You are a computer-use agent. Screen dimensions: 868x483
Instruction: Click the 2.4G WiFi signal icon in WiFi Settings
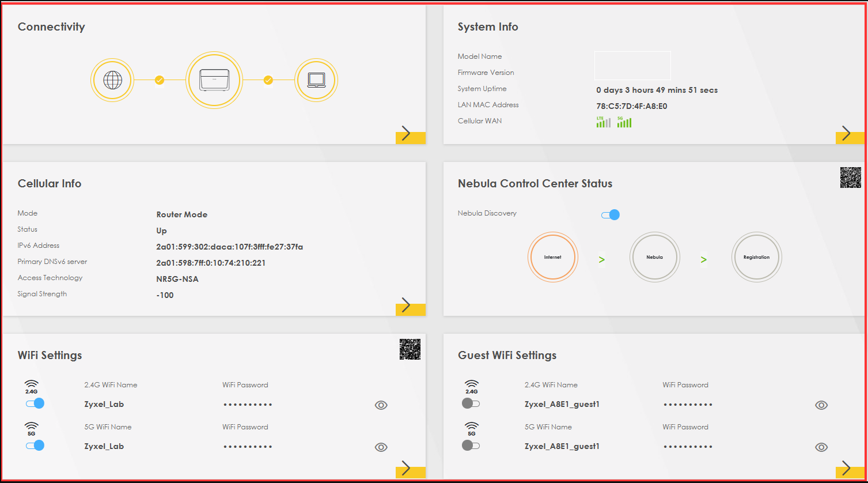point(32,387)
